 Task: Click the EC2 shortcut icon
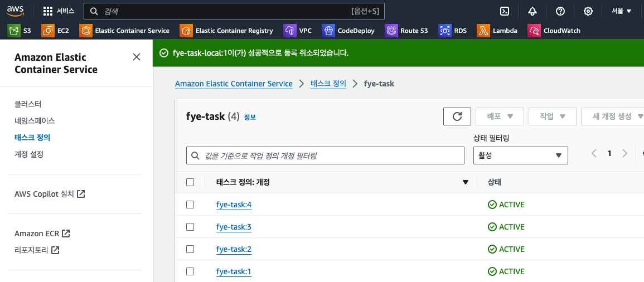48,31
